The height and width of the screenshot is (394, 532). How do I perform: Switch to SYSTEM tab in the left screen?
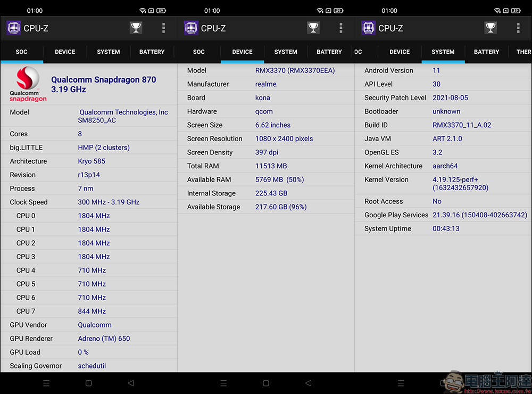(x=109, y=52)
